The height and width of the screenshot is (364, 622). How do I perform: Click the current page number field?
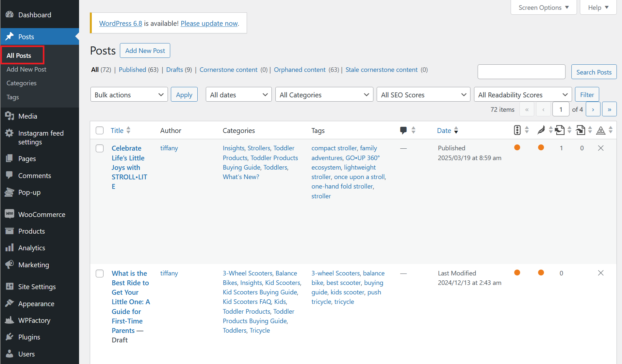(x=561, y=109)
